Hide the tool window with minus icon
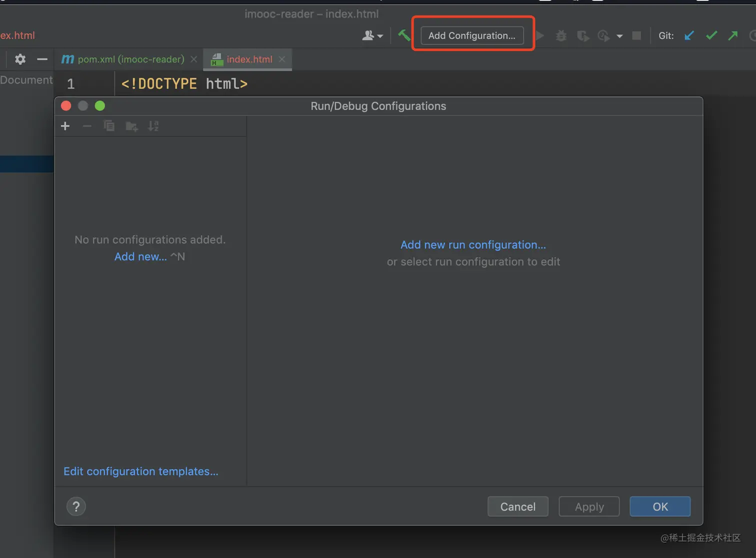 pos(42,59)
